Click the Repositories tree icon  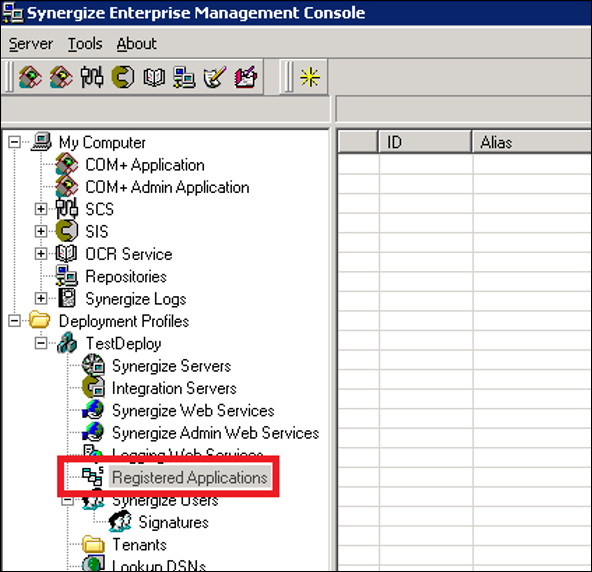click(67, 276)
